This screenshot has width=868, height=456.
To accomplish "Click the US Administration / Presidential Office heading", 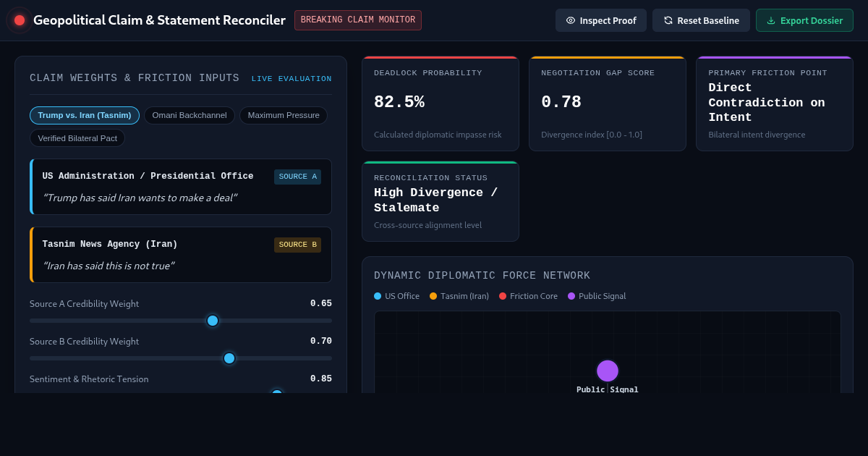I will (148, 177).
